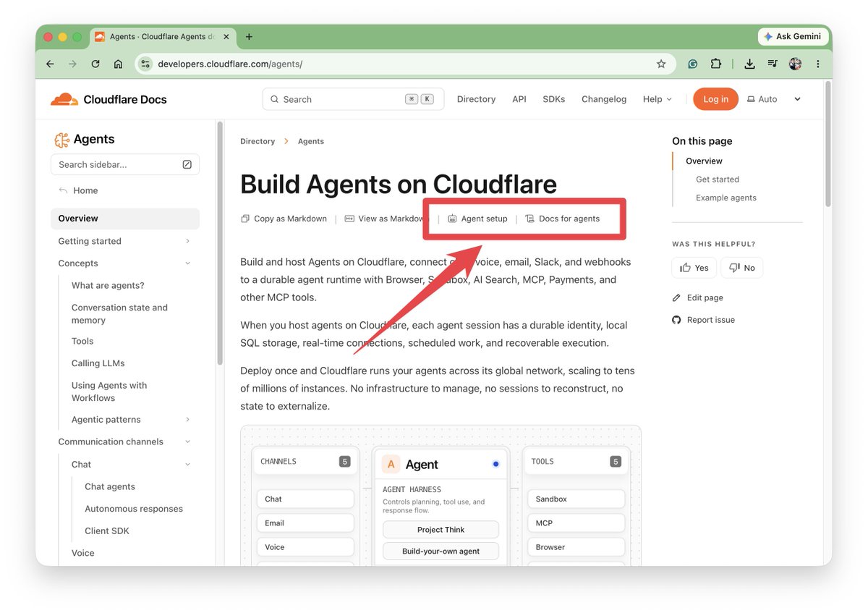
Task: Click the thumbs-up Yes button
Action: 694,268
